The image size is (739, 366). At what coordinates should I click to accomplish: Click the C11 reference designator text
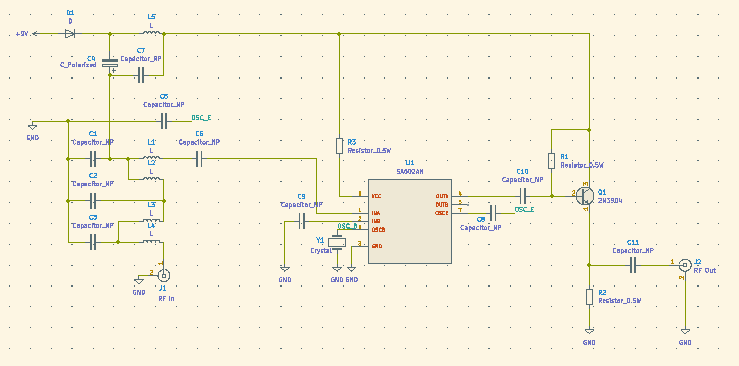pos(632,242)
